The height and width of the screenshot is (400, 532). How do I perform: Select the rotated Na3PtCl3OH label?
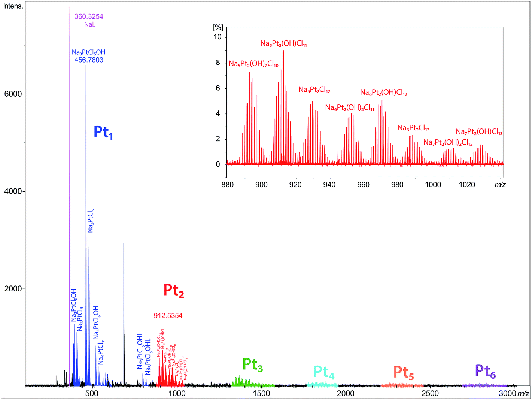click(x=74, y=305)
